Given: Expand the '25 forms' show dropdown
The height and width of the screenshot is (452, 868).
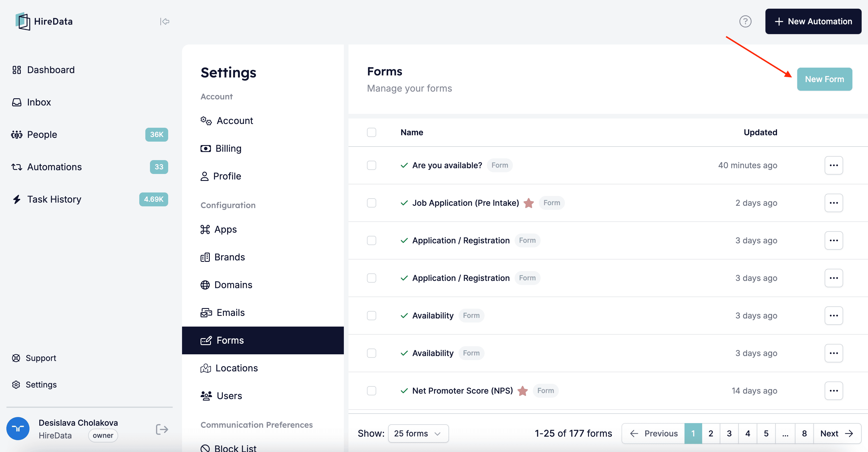Looking at the screenshot, I should 418,434.
